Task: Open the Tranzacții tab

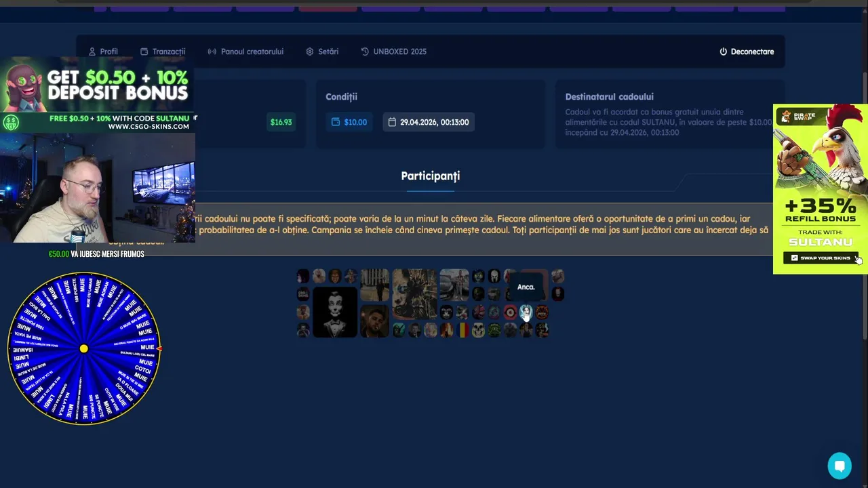Action: tap(162, 52)
